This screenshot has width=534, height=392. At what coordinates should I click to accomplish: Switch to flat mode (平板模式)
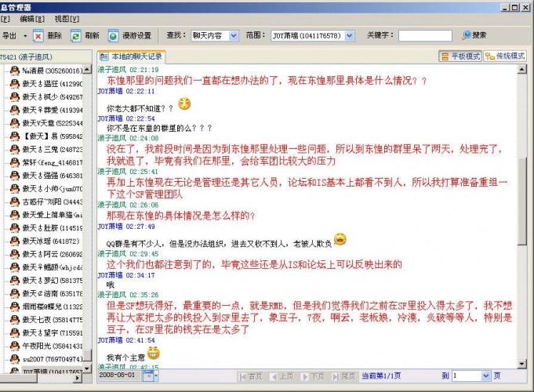coord(460,56)
